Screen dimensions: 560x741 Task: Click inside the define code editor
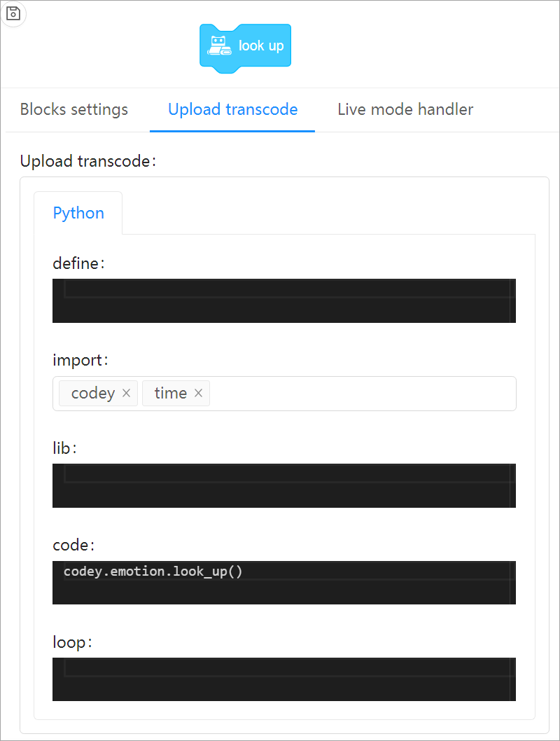[283, 300]
